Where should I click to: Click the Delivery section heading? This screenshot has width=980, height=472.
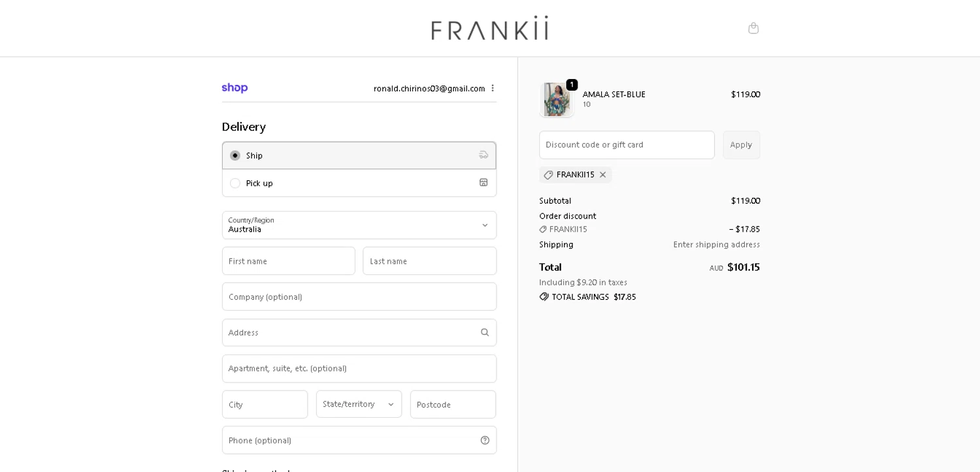point(244,127)
